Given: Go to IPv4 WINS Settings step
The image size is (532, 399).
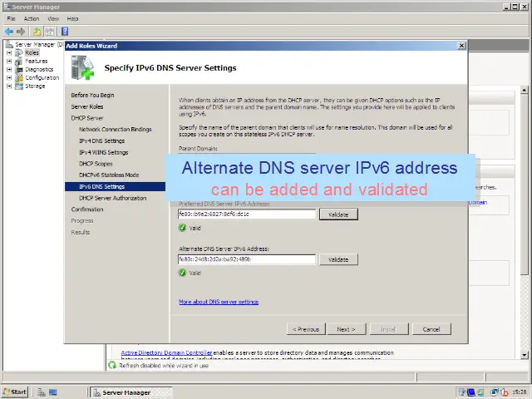Looking at the screenshot, I should click(104, 152).
